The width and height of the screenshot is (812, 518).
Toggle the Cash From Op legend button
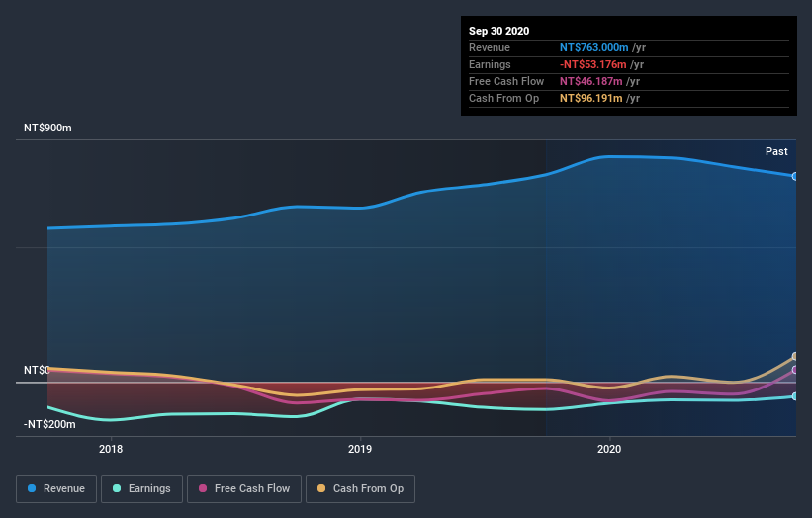tap(360, 489)
